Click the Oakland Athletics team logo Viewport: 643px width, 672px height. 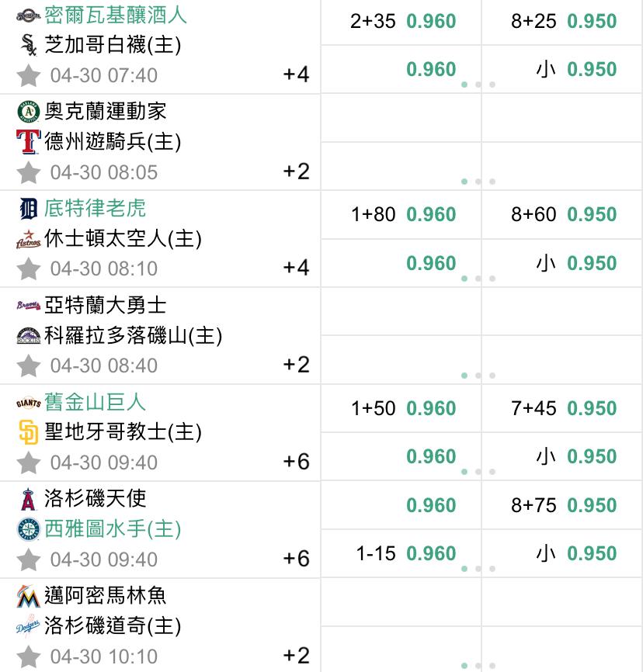29,112
